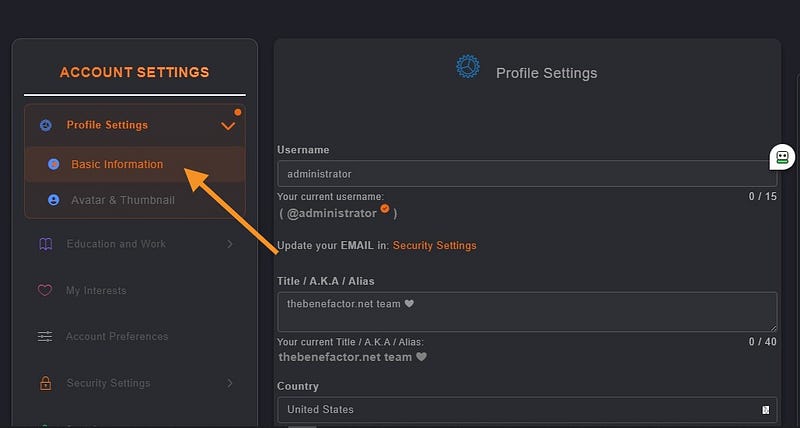
Task: Click the chat bot icon on right edge
Action: (782, 157)
